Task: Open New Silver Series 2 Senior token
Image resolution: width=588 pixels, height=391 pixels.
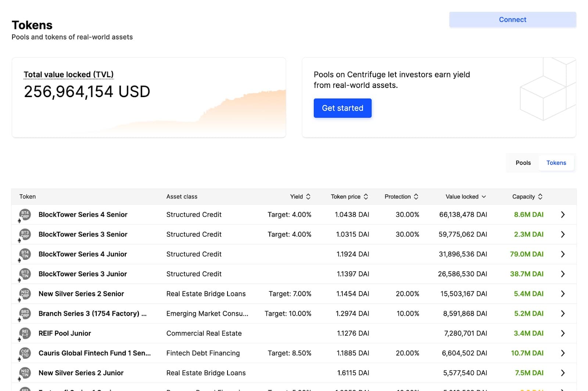Action: pyautogui.click(x=81, y=294)
